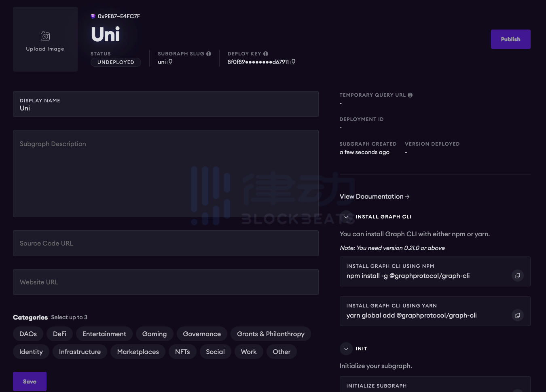546x392 pixels.
Task: Select the DeFi category
Action: [59, 334]
